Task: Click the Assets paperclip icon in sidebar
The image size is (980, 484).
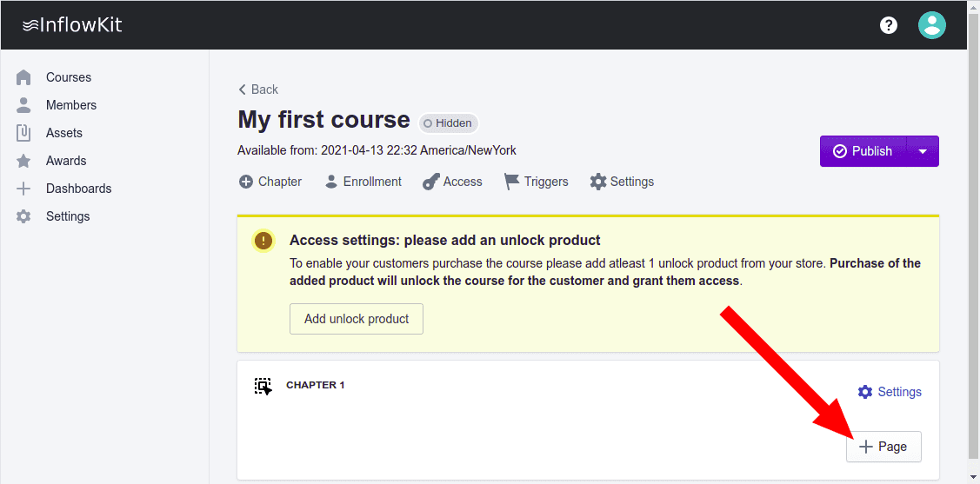Action: coord(24,133)
